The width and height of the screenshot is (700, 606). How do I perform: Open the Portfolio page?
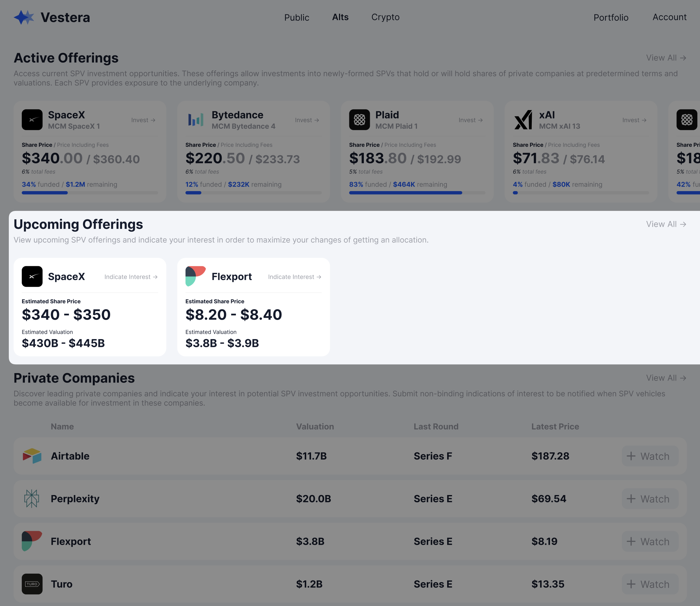tap(611, 17)
